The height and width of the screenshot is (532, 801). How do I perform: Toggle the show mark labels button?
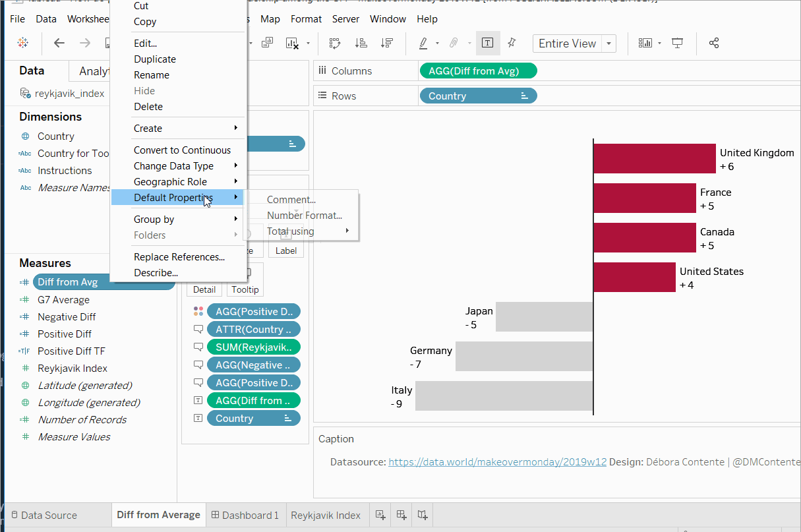487,44
